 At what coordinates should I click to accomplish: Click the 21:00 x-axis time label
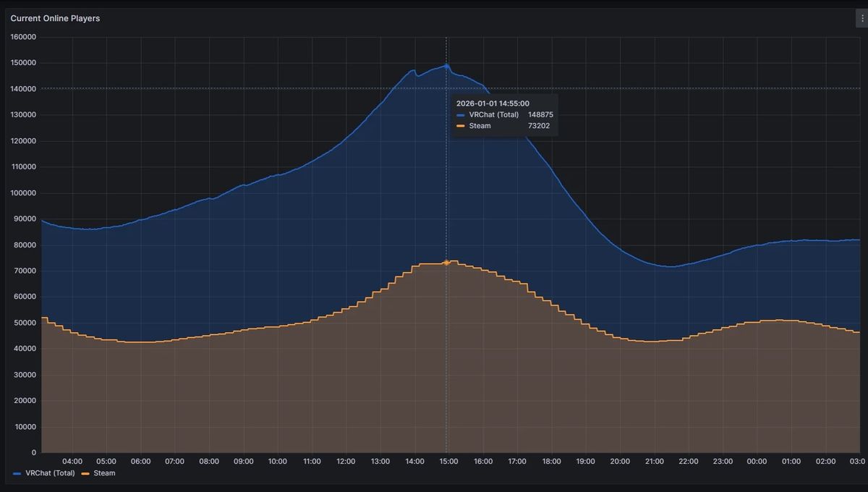(x=654, y=462)
